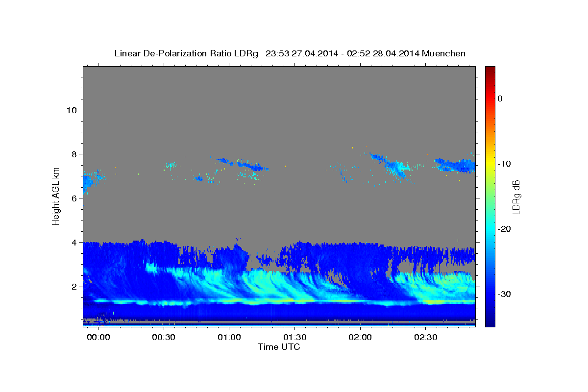The image size is (588, 392).
Task: Click the dark red top of colorbar
Action: tap(490, 70)
